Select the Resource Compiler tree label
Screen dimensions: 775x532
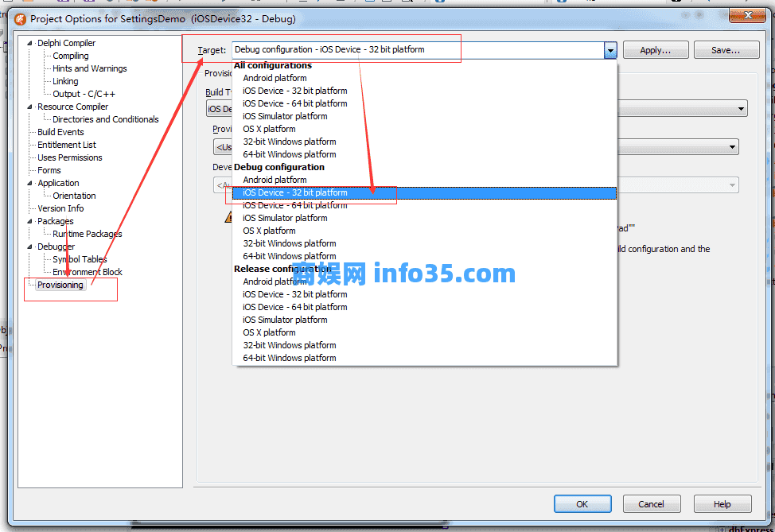click(x=72, y=107)
